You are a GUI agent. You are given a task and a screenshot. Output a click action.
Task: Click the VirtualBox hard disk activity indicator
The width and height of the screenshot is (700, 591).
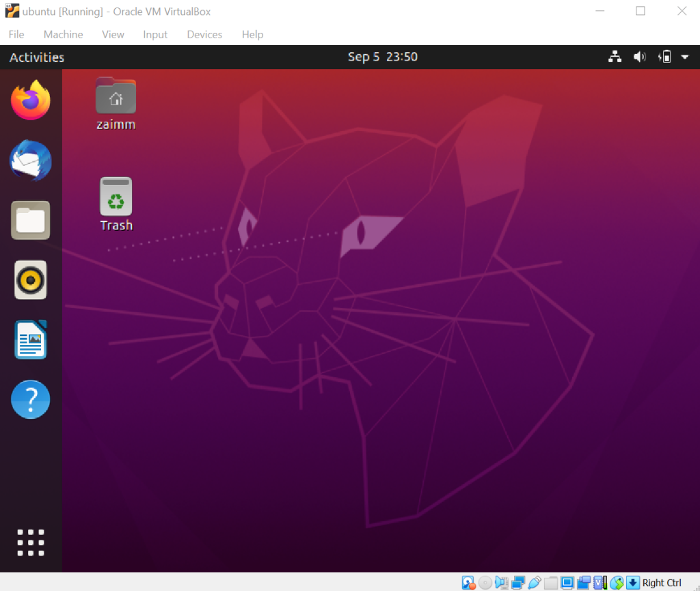(x=468, y=583)
